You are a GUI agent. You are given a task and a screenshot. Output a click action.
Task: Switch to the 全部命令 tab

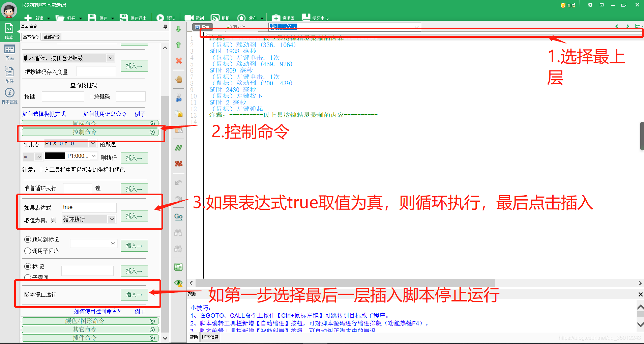tap(51, 36)
